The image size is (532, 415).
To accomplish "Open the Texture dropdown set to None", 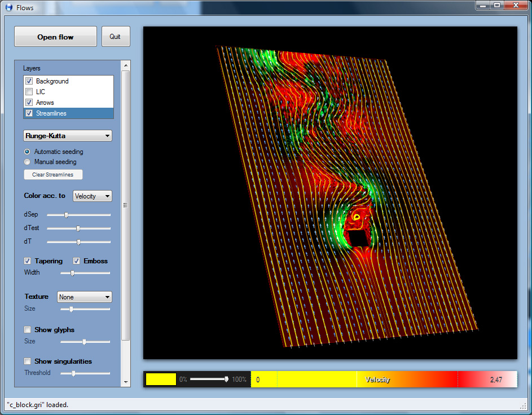I will pyautogui.click(x=85, y=297).
